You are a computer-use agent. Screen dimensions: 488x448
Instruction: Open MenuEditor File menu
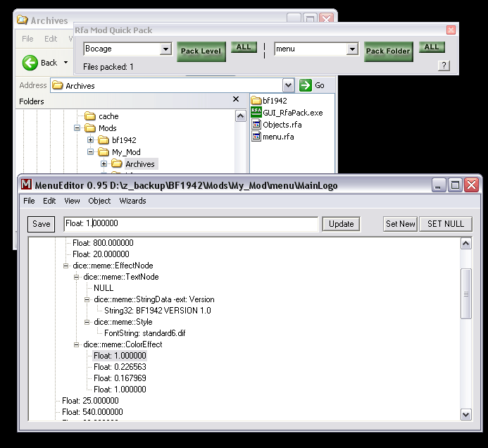tap(29, 201)
